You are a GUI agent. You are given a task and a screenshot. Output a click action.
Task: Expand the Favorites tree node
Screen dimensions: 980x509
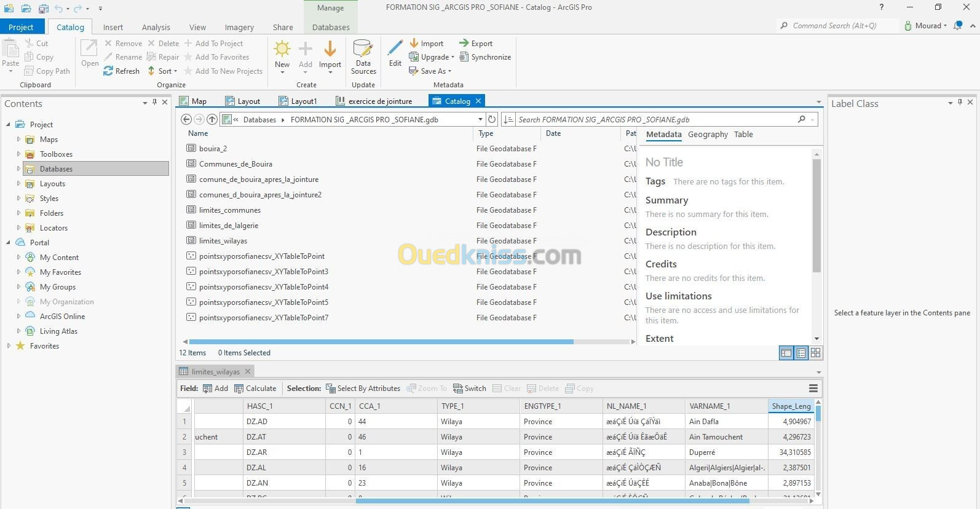9,346
